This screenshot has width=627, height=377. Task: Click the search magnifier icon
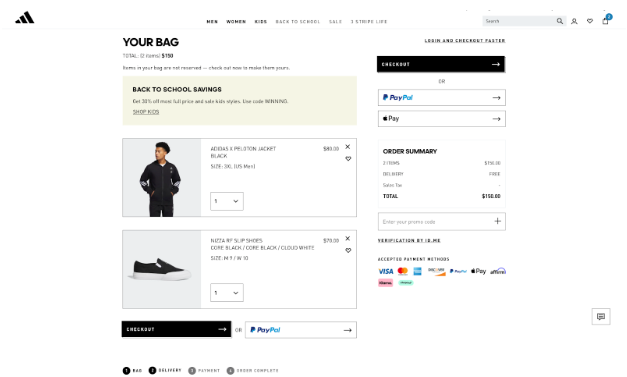point(559,21)
